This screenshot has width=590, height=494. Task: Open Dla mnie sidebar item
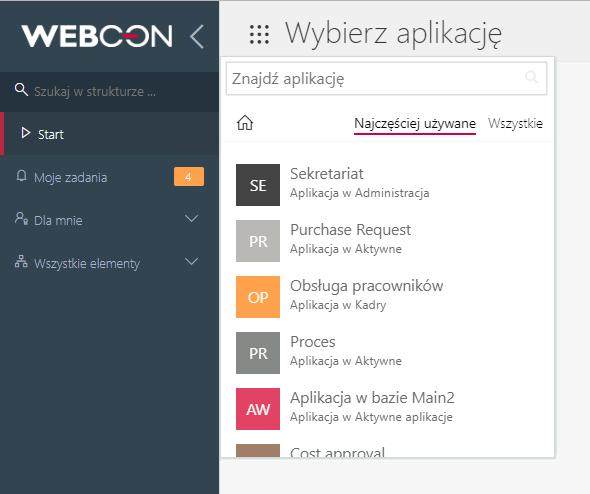pos(109,220)
